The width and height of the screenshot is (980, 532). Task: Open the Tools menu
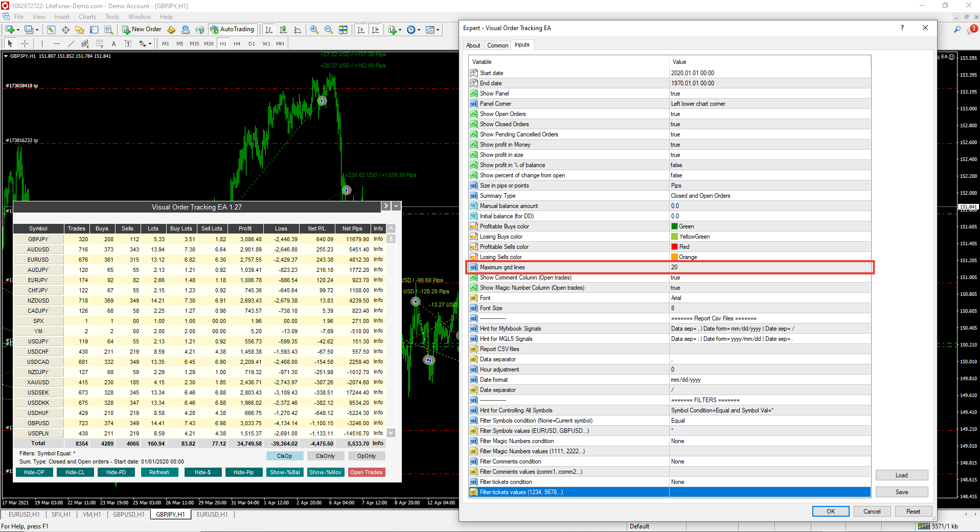click(112, 17)
